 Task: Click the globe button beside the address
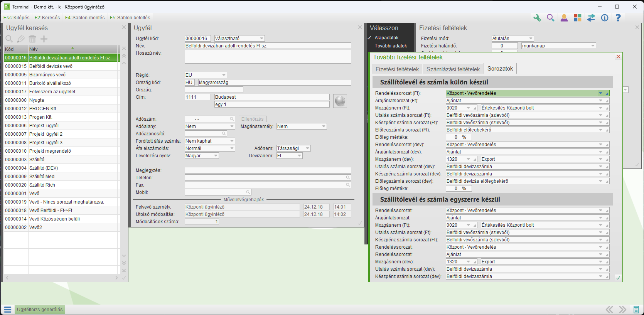click(340, 101)
